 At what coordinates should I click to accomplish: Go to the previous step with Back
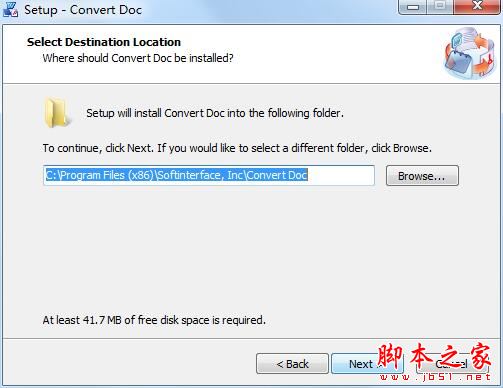click(x=292, y=364)
